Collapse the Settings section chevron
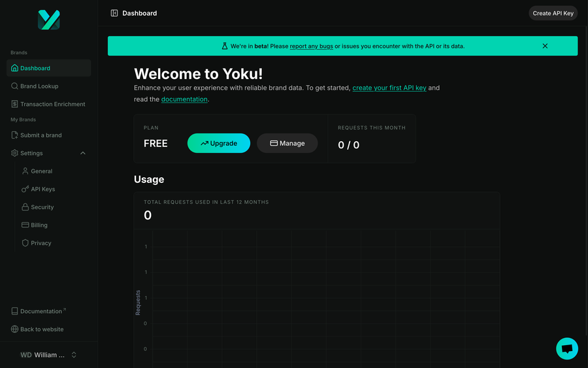This screenshot has width=588, height=368. (83, 153)
